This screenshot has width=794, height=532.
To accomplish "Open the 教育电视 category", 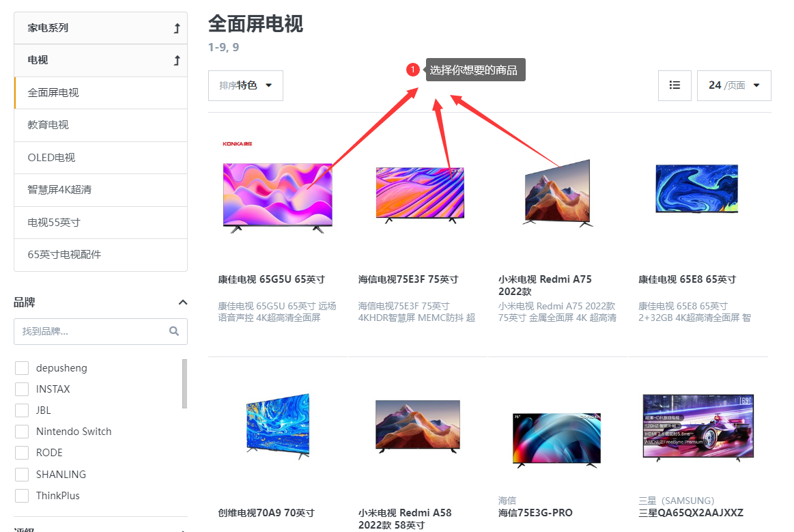I will [x=101, y=125].
